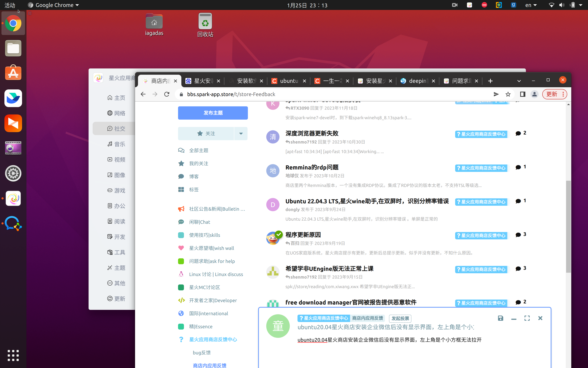Close the 商店内 active tab

tap(175, 81)
